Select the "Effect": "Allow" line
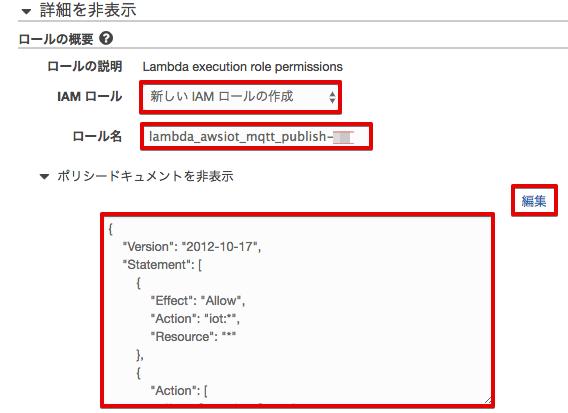 (x=198, y=301)
